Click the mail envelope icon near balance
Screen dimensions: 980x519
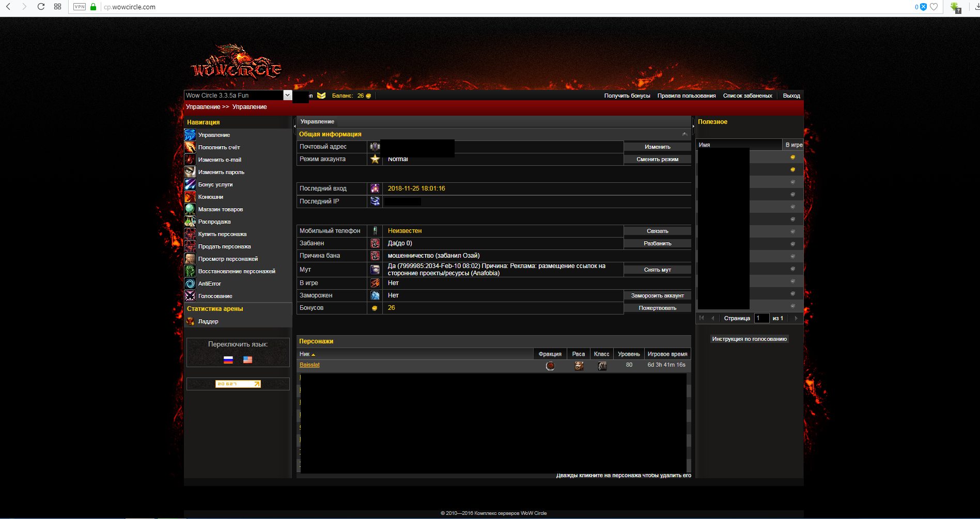[321, 96]
